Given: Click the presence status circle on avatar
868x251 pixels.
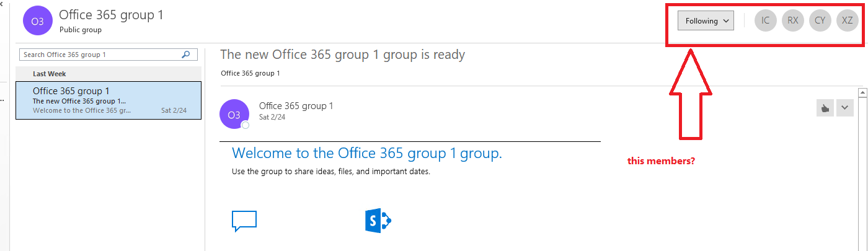Looking at the screenshot, I should pyautogui.click(x=246, y=125).
